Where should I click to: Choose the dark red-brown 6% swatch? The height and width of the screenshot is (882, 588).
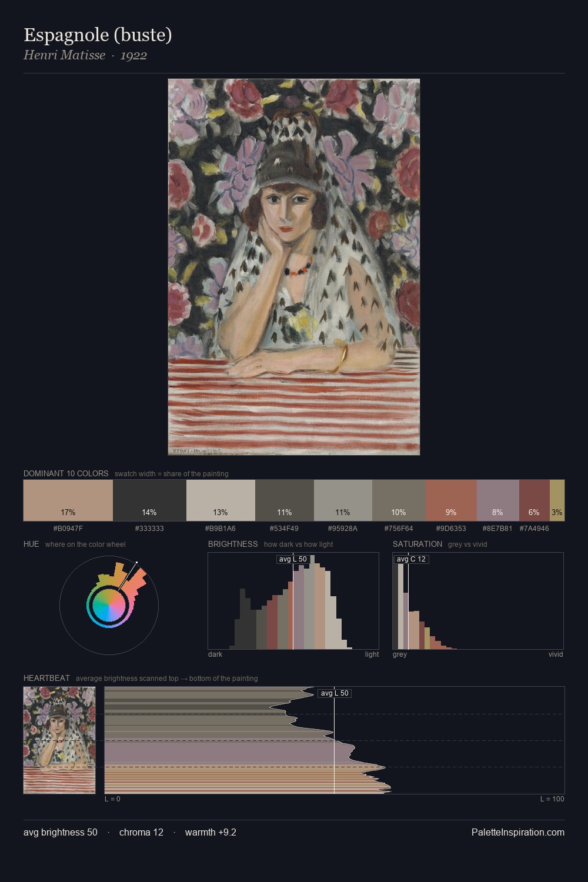click(534, 500)
